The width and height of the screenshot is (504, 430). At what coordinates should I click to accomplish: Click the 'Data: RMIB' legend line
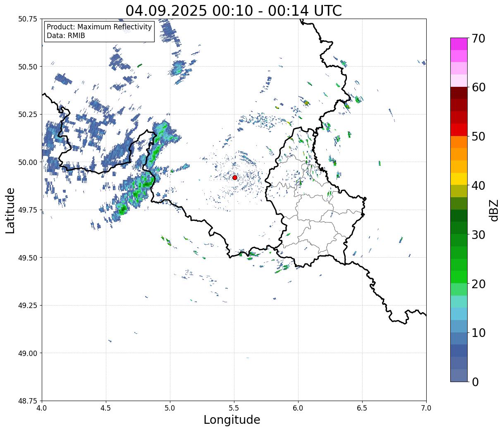66,36
